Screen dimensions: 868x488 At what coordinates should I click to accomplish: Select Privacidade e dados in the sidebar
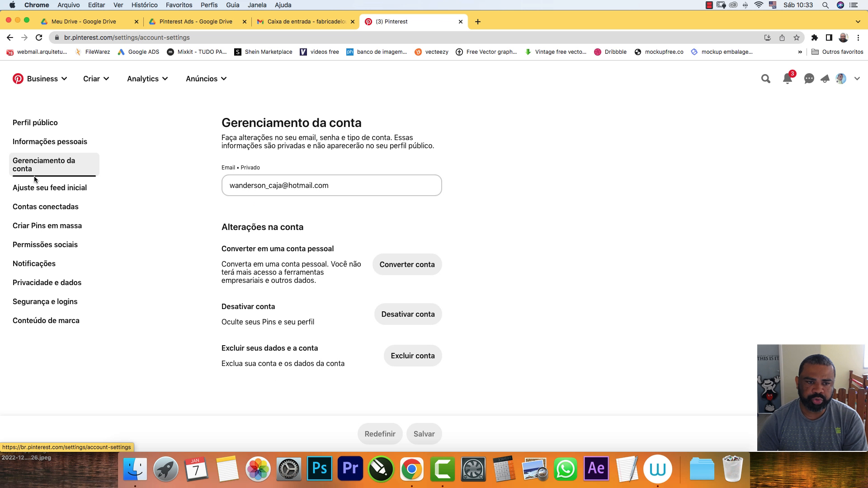click(47, 282)
